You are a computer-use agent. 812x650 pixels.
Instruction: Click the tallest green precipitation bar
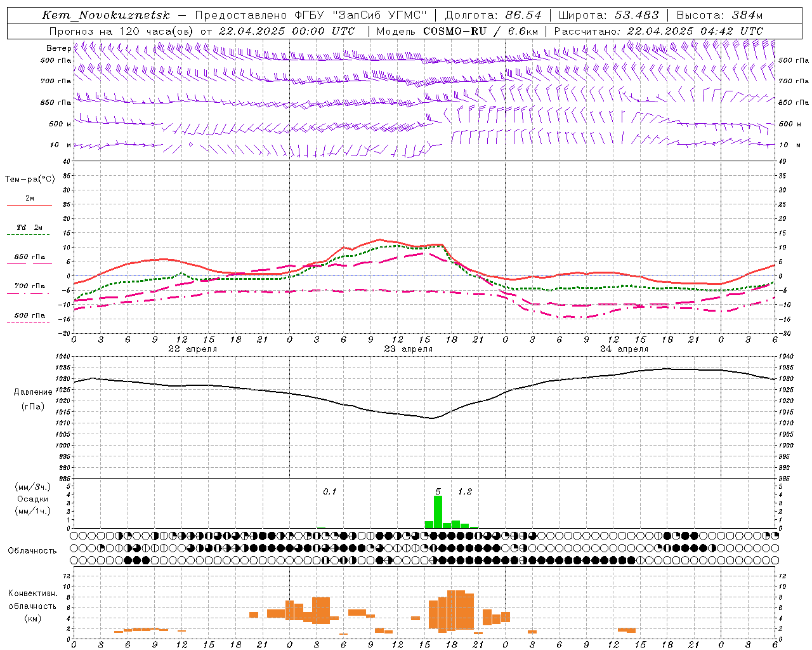[438, 512]
